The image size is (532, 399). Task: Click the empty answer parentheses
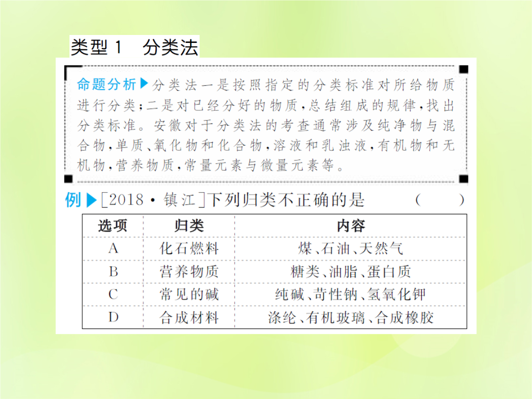click(x=440, y=200)
